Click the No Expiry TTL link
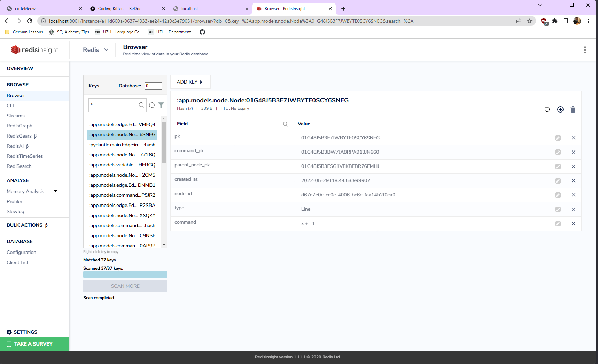598x364 pixels. [x=240, y=108]
